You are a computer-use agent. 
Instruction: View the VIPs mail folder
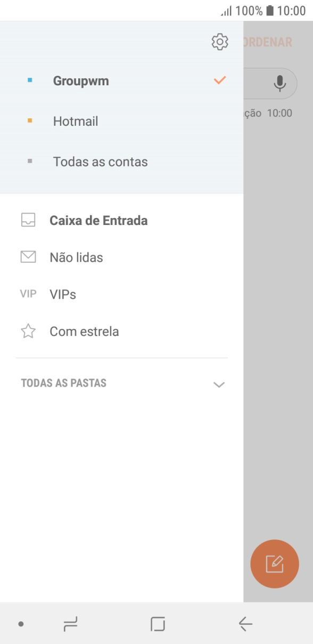62,294
